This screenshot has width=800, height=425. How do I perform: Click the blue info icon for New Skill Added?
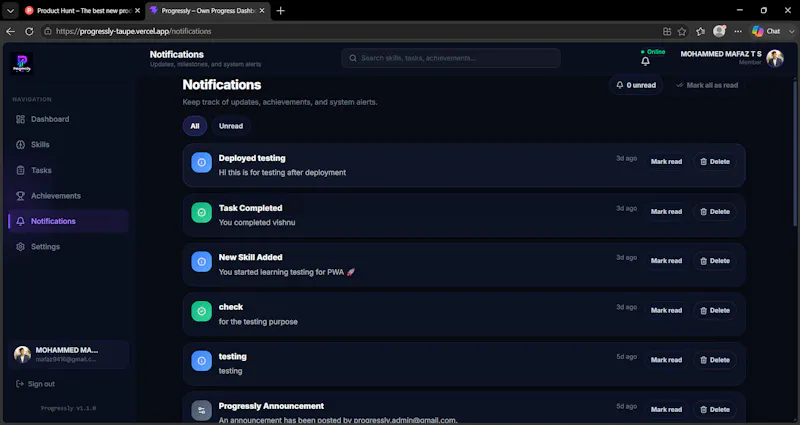pyautogui.click(x=202, y=262)
